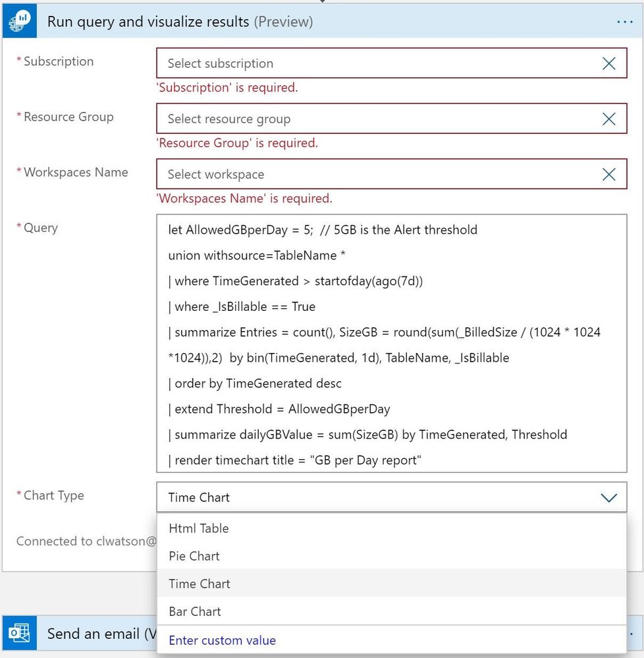Collapse the Chart Type dropdown chevron

[608, 498]
